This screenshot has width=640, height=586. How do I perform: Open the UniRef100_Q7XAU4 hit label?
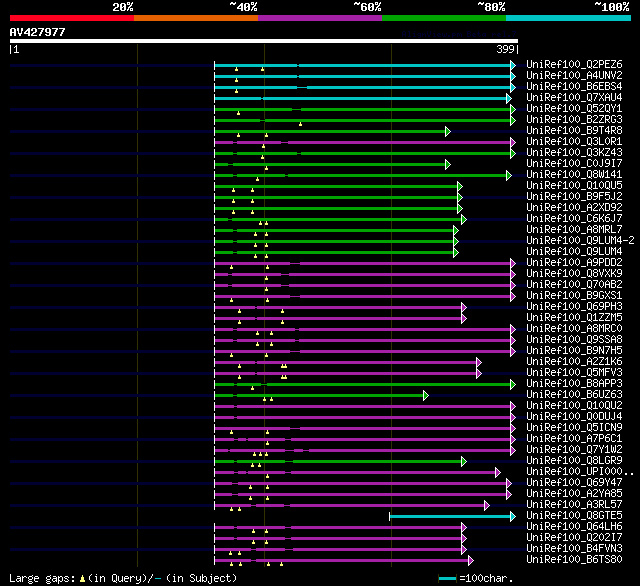click(x=574, y=98)
